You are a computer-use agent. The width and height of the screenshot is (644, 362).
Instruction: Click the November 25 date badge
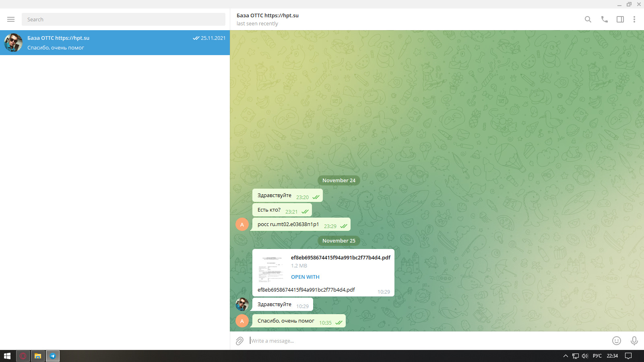(339, 241)
